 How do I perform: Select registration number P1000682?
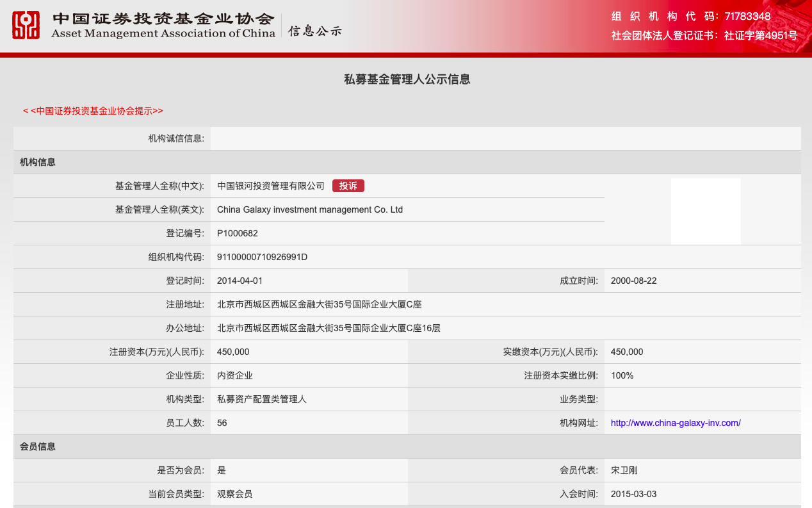point(238,233)
